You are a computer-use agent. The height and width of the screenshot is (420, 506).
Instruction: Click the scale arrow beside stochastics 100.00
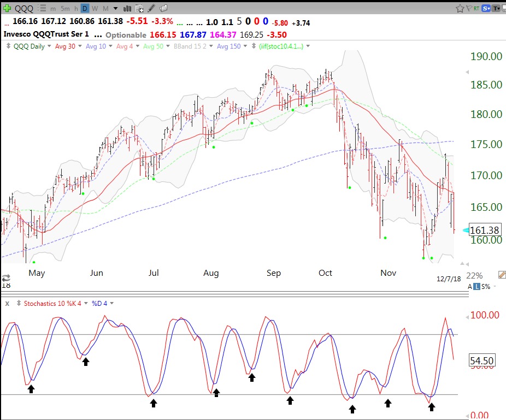coord(467,317)
